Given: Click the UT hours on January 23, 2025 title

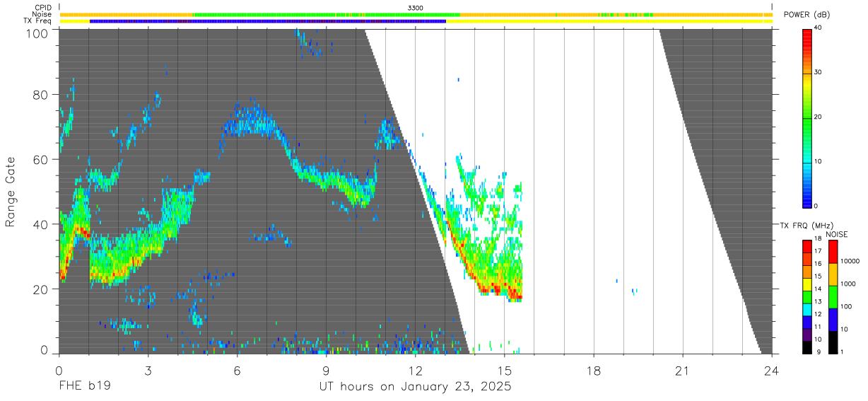Looking at the screenshot, I should coord(414,387).
